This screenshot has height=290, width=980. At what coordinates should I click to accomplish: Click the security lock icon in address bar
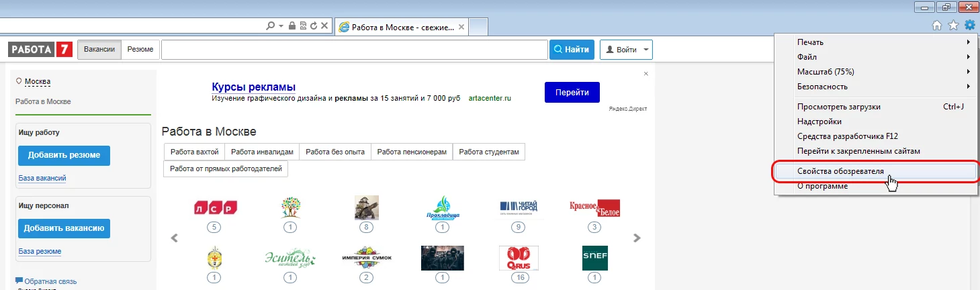[x=292, y=26]
